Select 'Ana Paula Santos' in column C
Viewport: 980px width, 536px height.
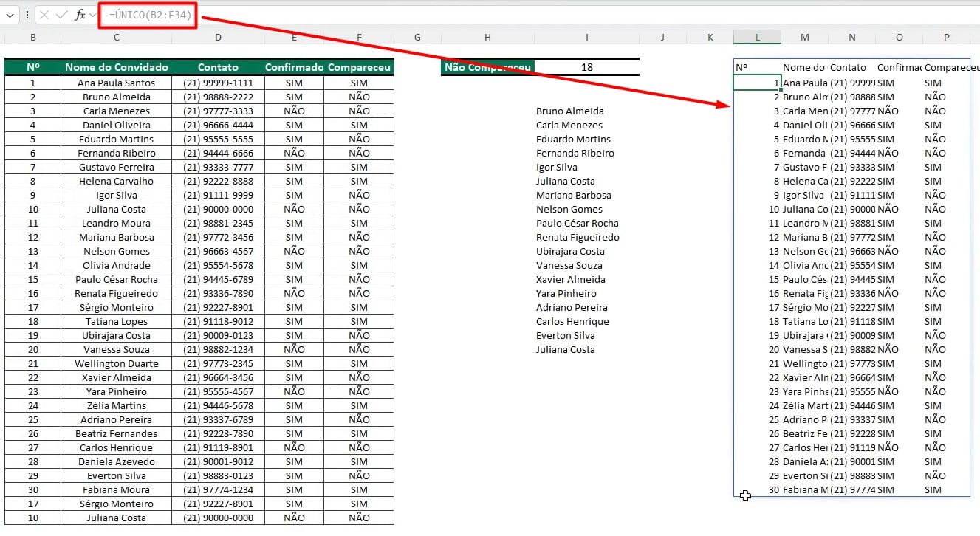click(117, 83)
